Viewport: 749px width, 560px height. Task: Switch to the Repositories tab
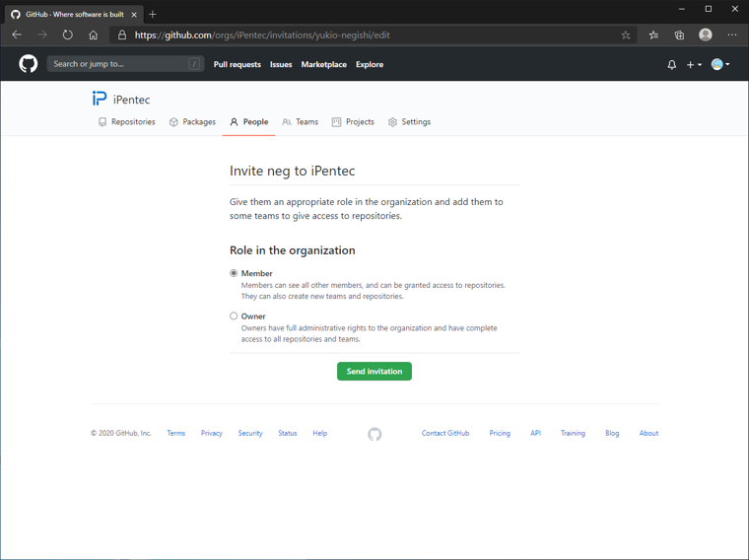[x=126, y=122]
